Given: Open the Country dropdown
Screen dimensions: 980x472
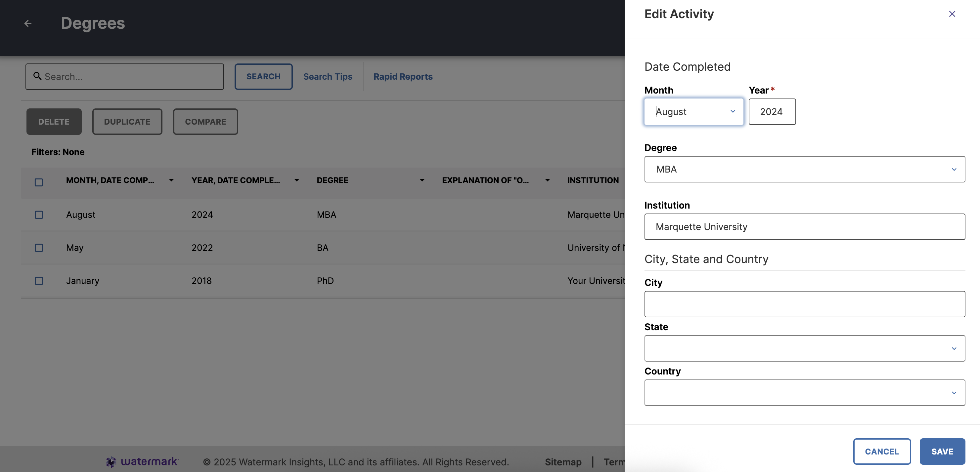Looking at the screenshot, I should click(x=805, y=393).
